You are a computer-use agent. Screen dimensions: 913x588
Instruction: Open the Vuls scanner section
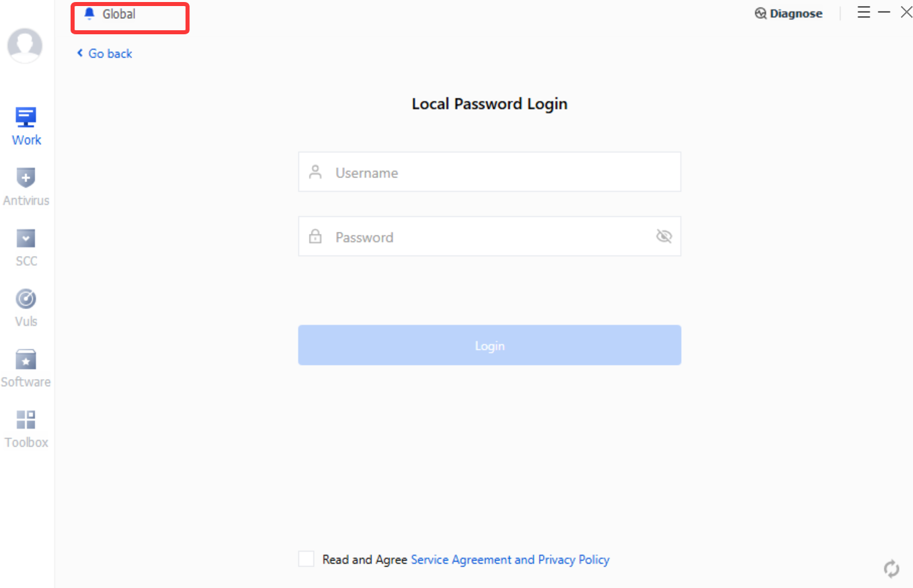click(x=26, y=308)
